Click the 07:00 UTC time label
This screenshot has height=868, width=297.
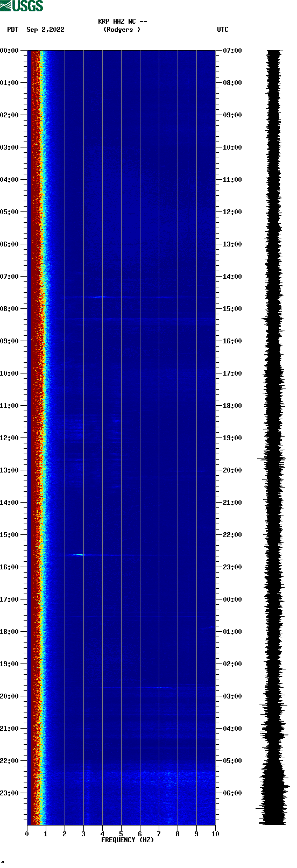[x=232, y=51]
